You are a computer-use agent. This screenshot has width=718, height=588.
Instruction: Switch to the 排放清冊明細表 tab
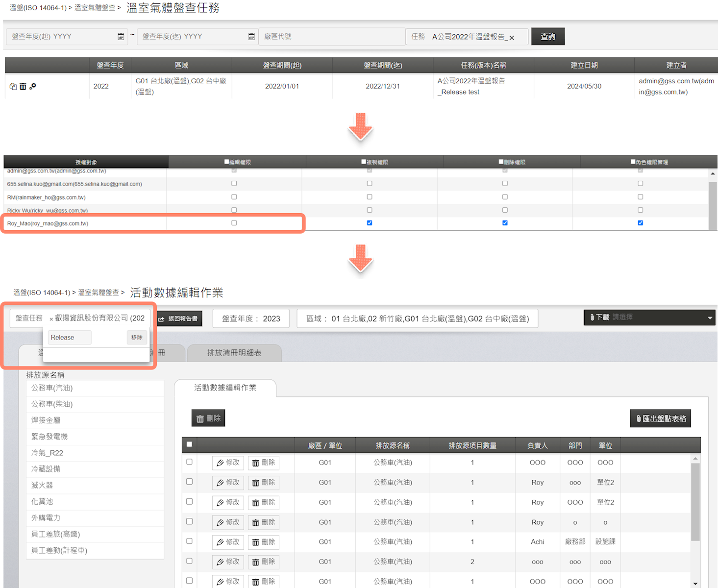pos(234,353)
